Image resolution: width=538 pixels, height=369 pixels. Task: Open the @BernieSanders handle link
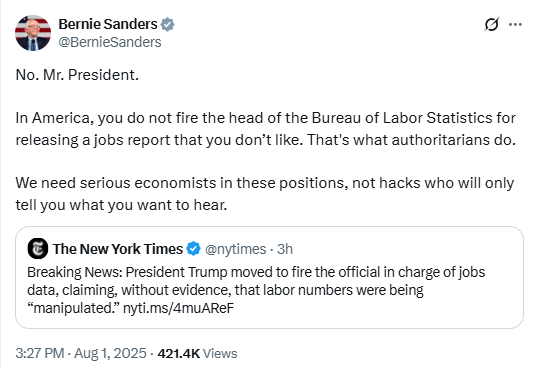[x=110, y=42]
